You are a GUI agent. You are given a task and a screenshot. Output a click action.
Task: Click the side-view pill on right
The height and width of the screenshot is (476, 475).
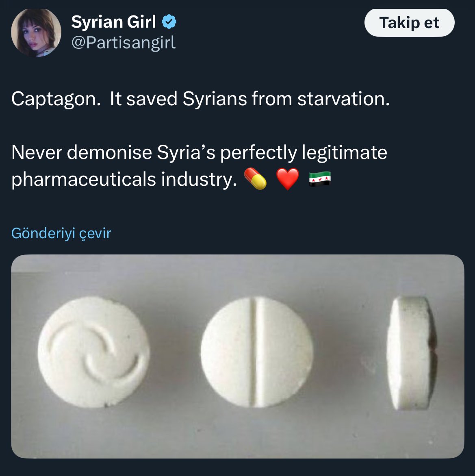[x=412, y=354]
